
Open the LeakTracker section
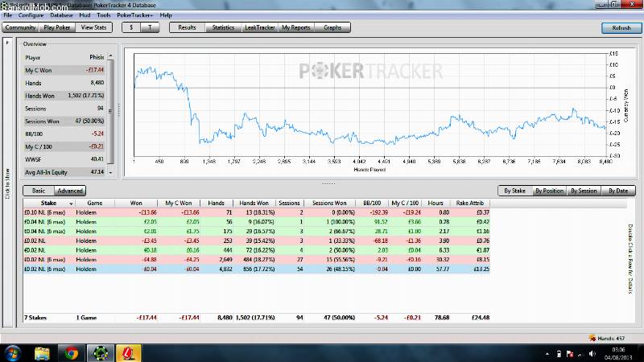259,27
